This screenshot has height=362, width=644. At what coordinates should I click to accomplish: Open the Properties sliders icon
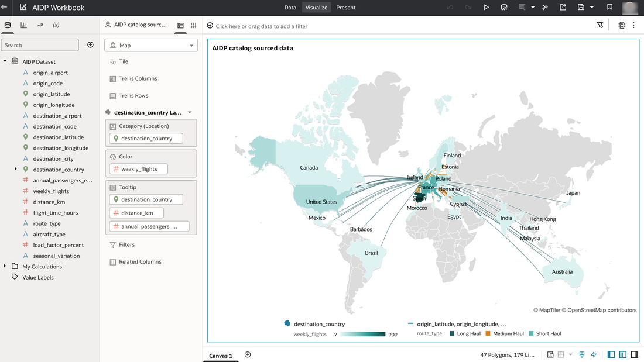(x=193, y=26)
